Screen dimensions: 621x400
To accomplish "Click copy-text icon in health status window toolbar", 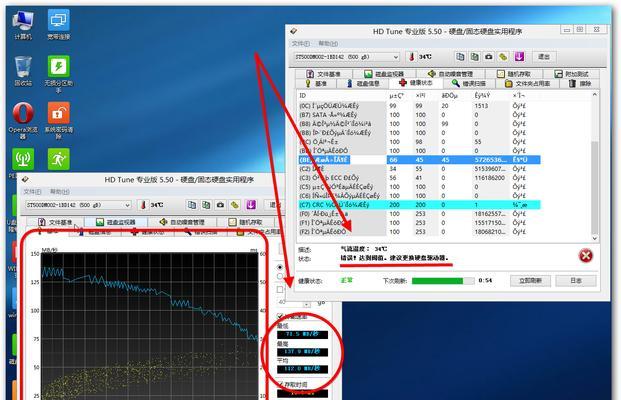I will click(460, 57).
